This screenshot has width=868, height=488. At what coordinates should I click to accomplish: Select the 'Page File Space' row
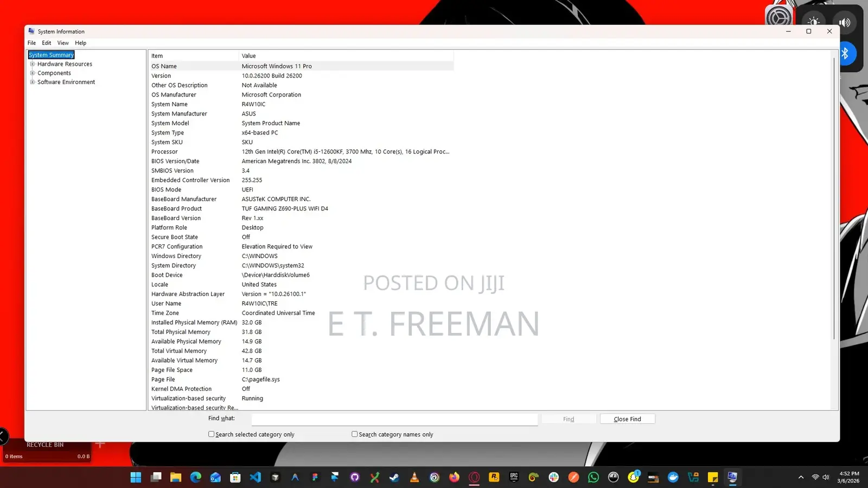coord(301,370)
